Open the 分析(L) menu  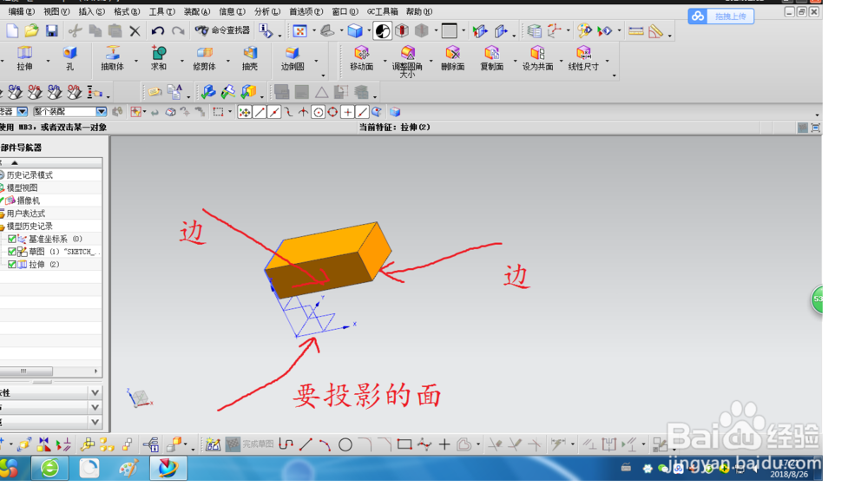266,11
